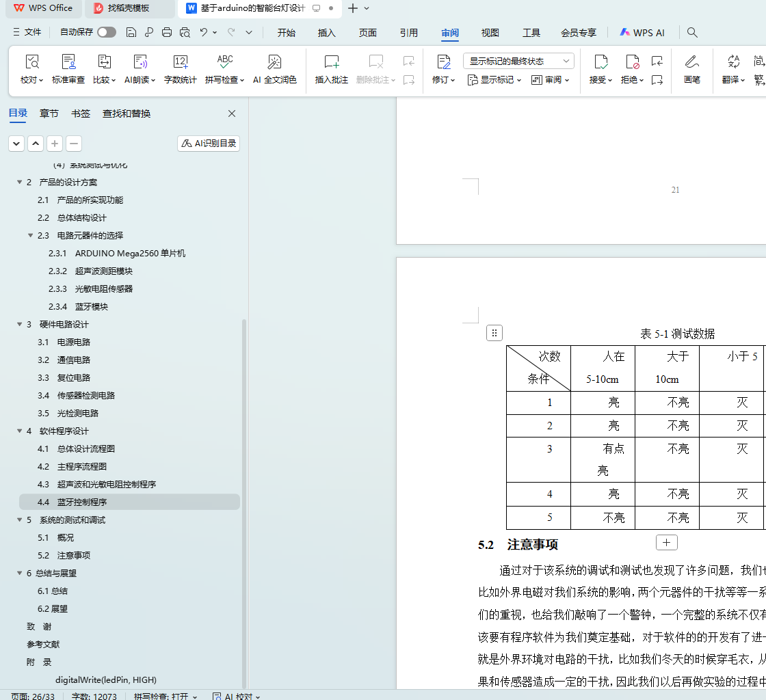This screenshot has height=700, width=766.
Task: Open the 显示标记的最终状态 dropdown
Action: [519, 61]
